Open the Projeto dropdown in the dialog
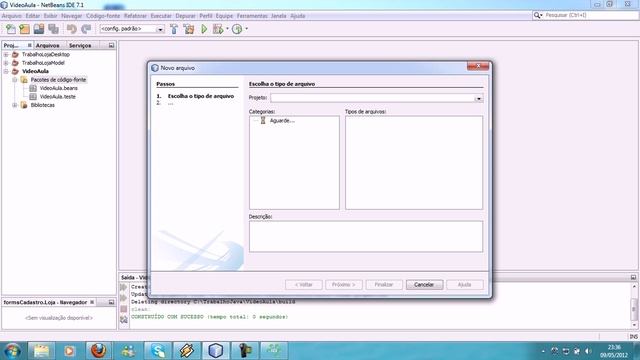Image resolution: width=640 pixels, height=360 pixels. click(479, 98)
